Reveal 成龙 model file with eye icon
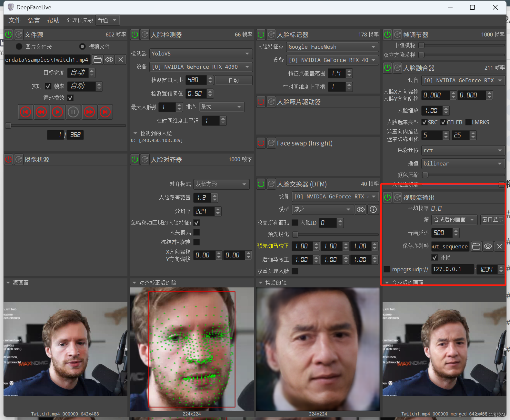The width and height of the screenshot is (510, 420). point(361,209)
